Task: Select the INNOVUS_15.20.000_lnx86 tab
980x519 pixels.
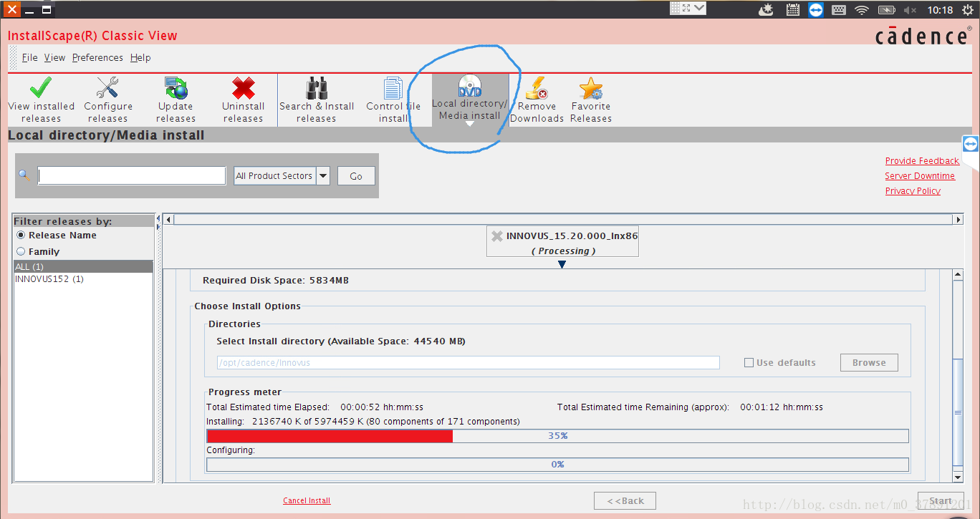Action: click(562, 242)
